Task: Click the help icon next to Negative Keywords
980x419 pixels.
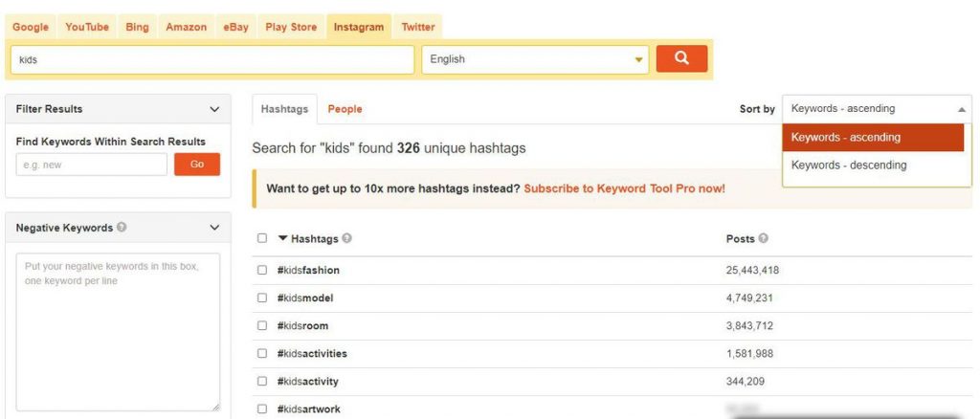Action: click(x=122, y=228)
